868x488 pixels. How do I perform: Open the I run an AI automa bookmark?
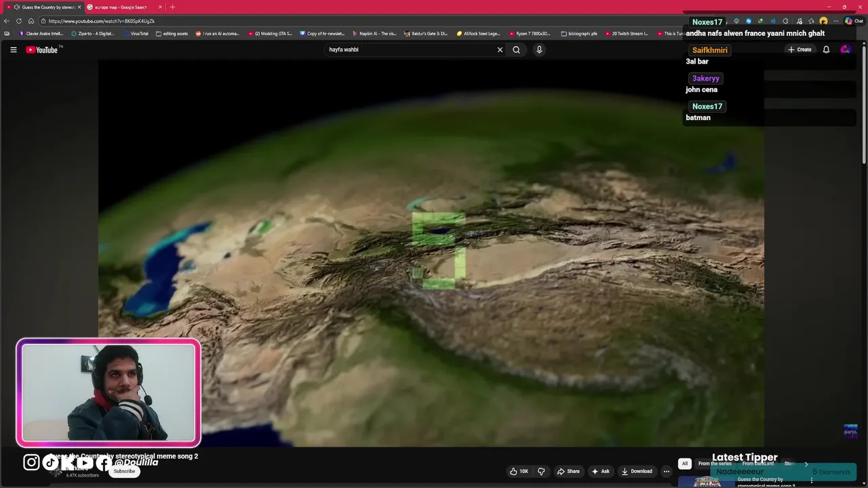click(218, 33)
